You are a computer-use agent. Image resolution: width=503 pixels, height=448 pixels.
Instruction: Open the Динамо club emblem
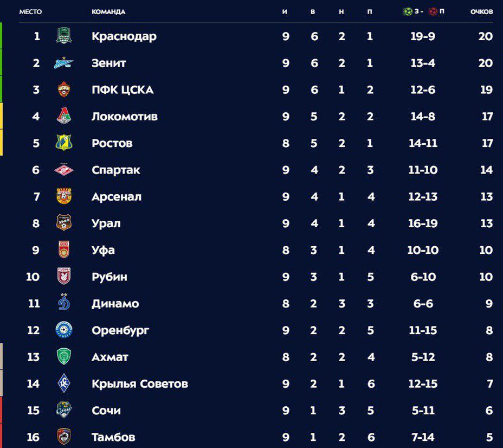(x=64, y=302)
